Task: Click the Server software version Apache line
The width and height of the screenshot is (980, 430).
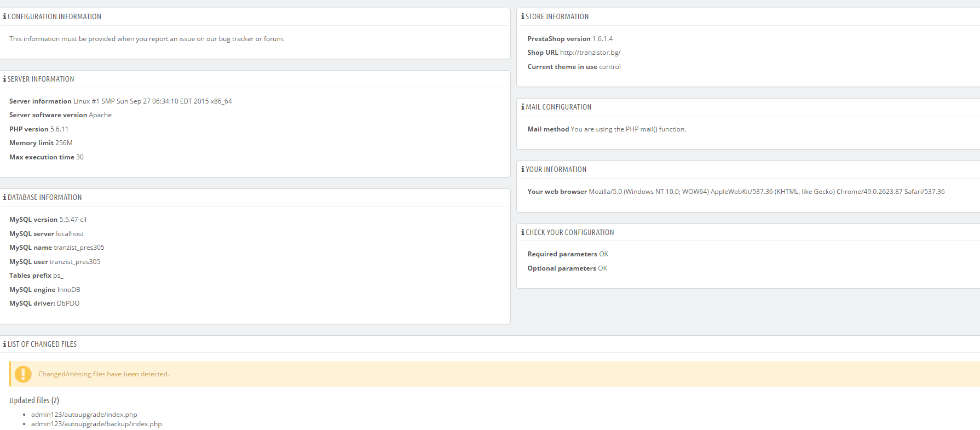Action: [x=60, y=115]
